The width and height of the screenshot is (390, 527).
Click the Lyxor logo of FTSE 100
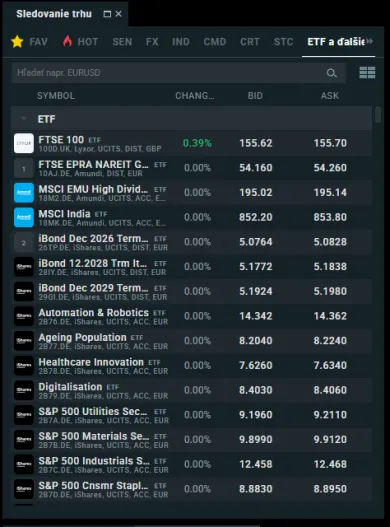point(24,143)
